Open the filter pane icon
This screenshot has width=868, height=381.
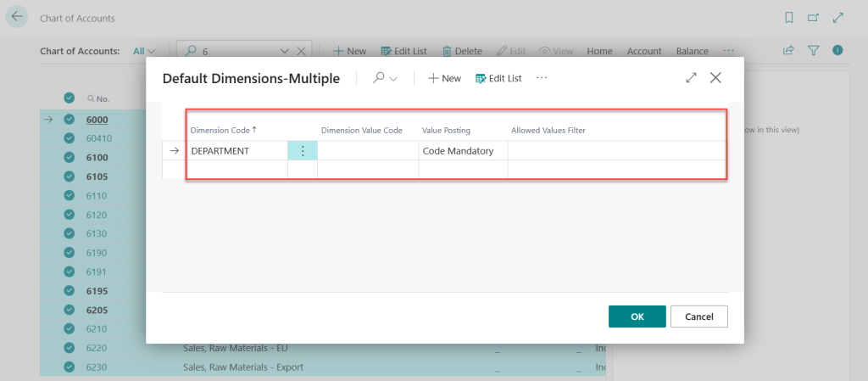[813, 50]
